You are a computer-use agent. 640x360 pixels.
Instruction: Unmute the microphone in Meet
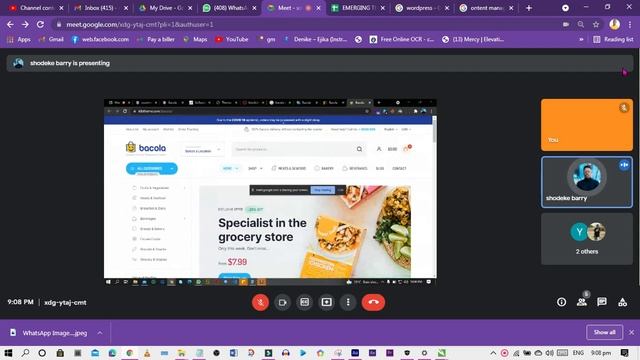point(260,302)
